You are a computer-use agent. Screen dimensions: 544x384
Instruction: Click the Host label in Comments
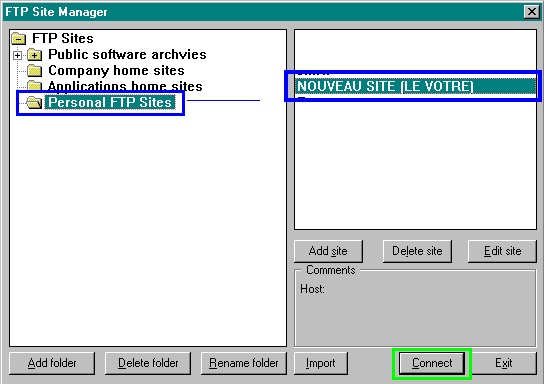pos(312,289)
